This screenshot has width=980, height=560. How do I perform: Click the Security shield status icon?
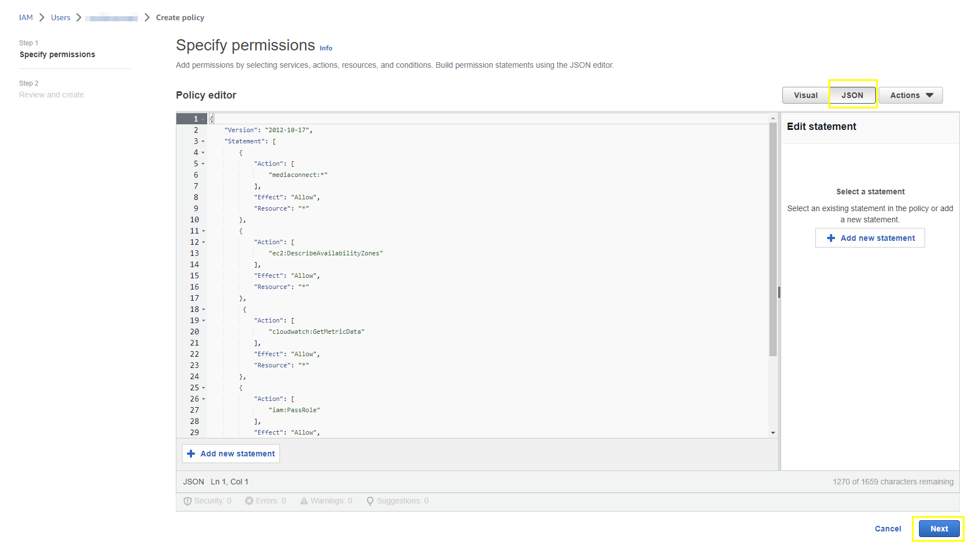point(188,501)
